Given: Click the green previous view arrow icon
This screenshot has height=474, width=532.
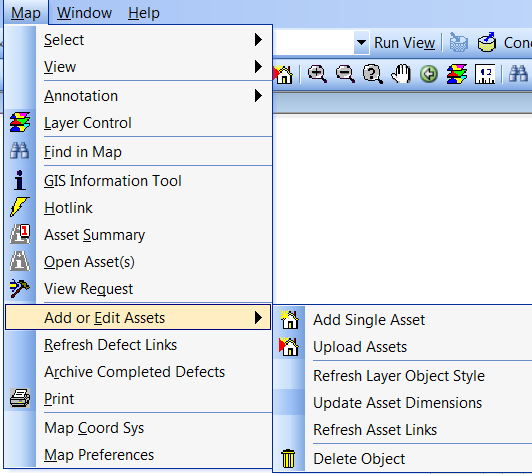Looking at the screenshot, I should (429, 74).
